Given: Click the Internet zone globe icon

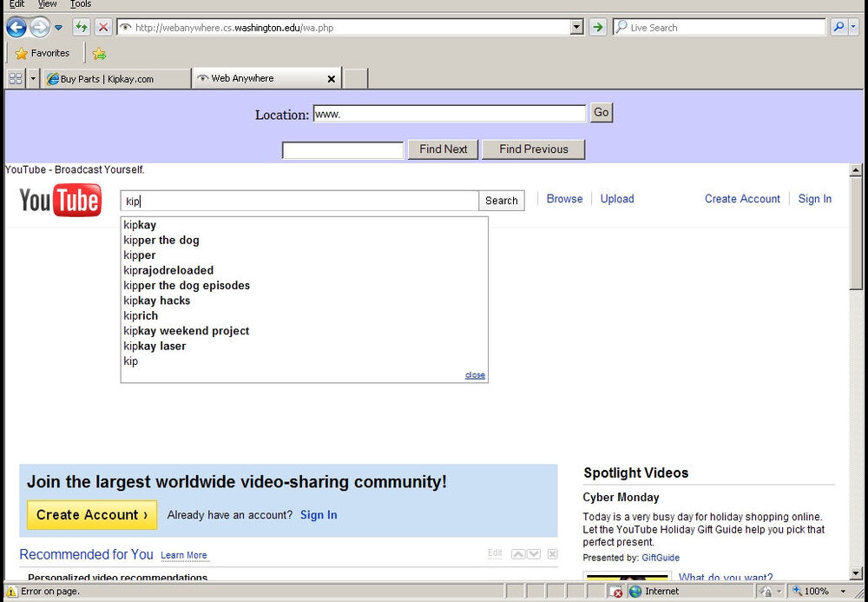Looking at the screenshot, I should point(635,592).
